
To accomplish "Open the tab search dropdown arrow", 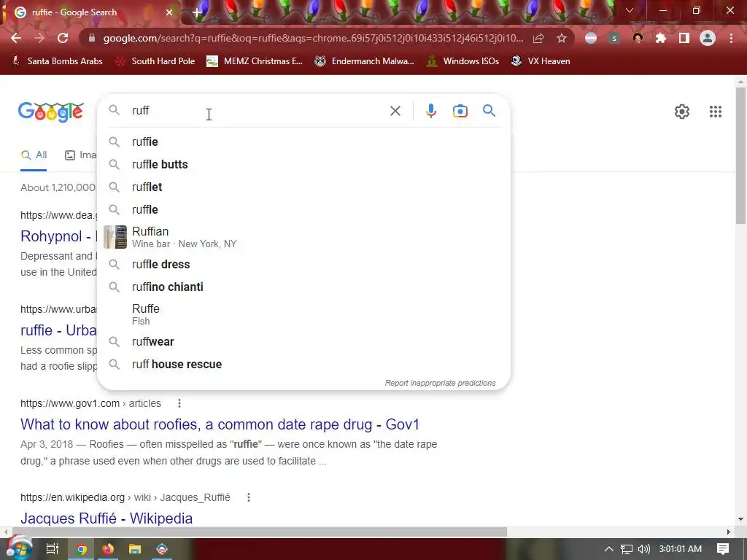I will click(629, 10).
